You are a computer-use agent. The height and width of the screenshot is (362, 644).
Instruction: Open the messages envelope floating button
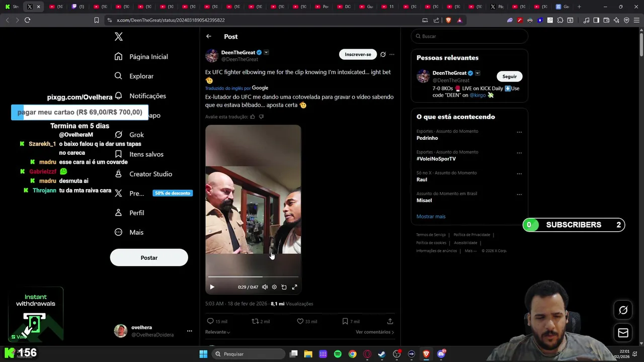623,333
